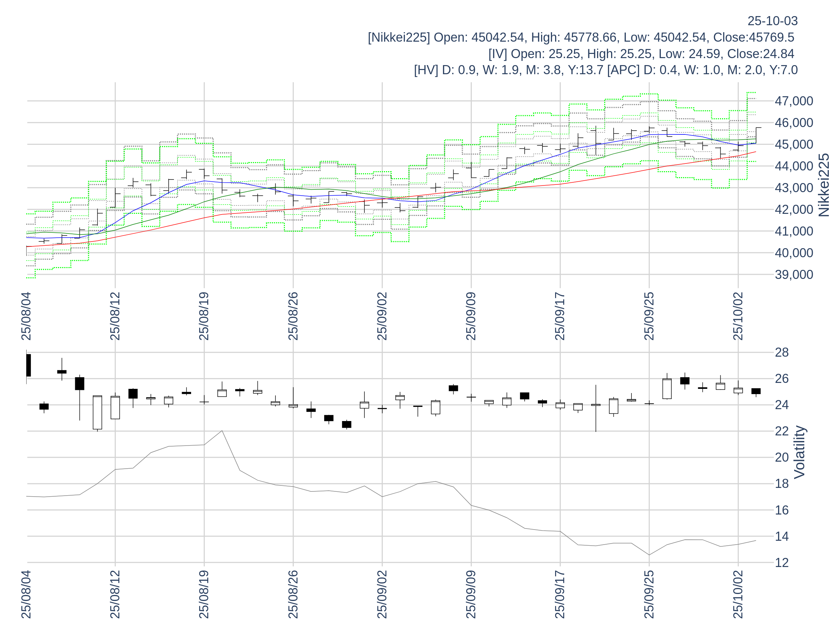Click the 12 volatility axis label
The image size is (840, 630).
[782, 562]
